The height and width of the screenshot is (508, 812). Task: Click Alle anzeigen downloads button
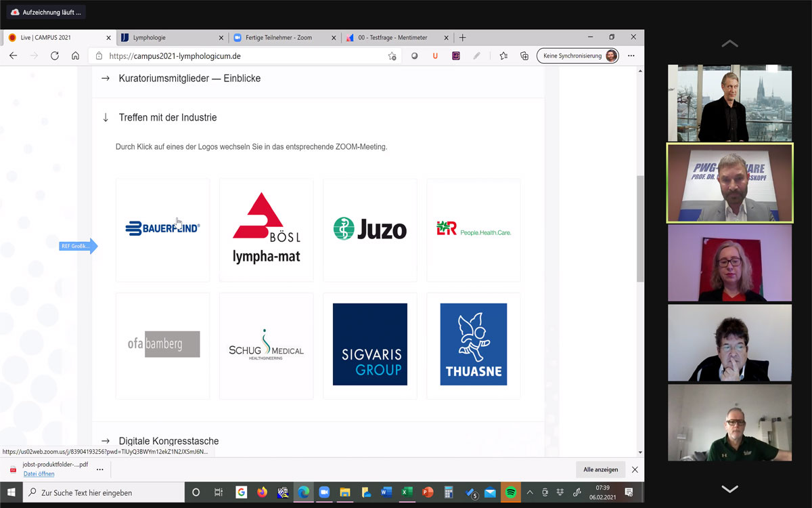pyautogui.click(x=601, y=469)
